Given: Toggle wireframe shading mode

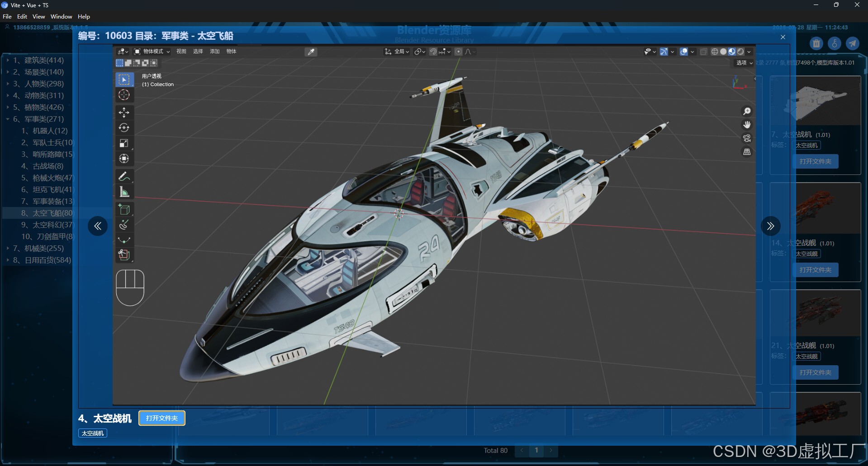Looking at the screenshot, I should pyautogui.click(x=715, y=52).
